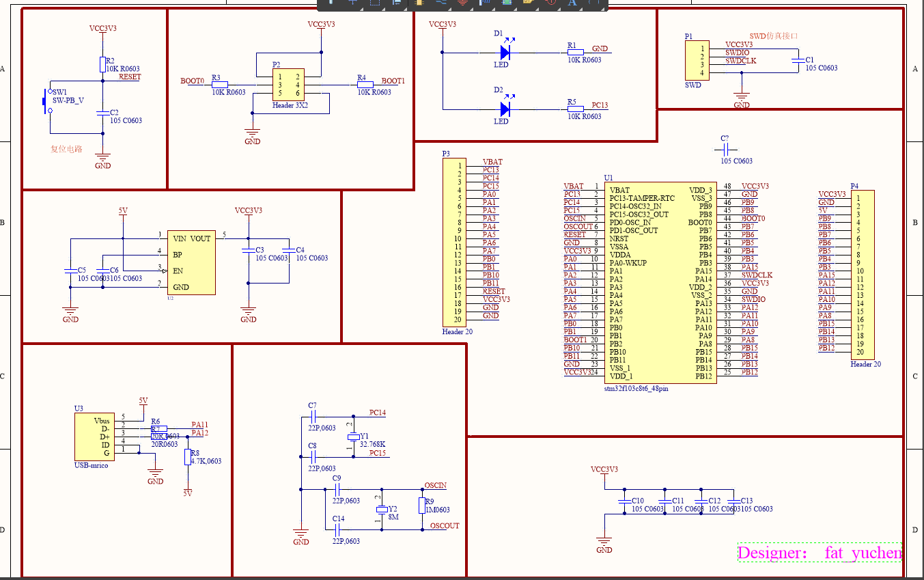Viewport: 924px width, 580px height.
Task: Click the 'Designer: fat yuchen' text frame
Action: click(x=820, y=553)
